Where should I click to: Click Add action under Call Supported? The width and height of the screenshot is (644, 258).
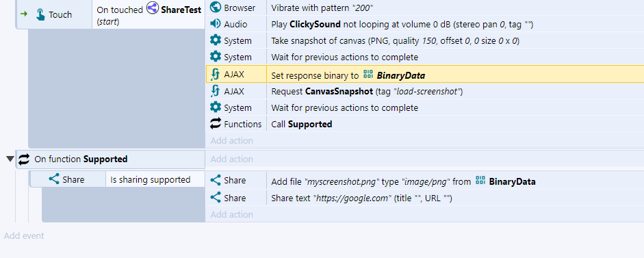(231, 140)
